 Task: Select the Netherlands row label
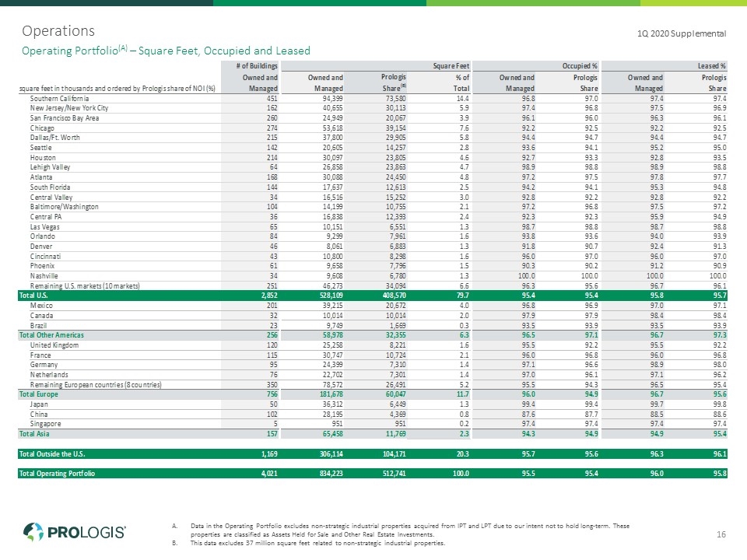pyautogui.click(x=49, y=375)
